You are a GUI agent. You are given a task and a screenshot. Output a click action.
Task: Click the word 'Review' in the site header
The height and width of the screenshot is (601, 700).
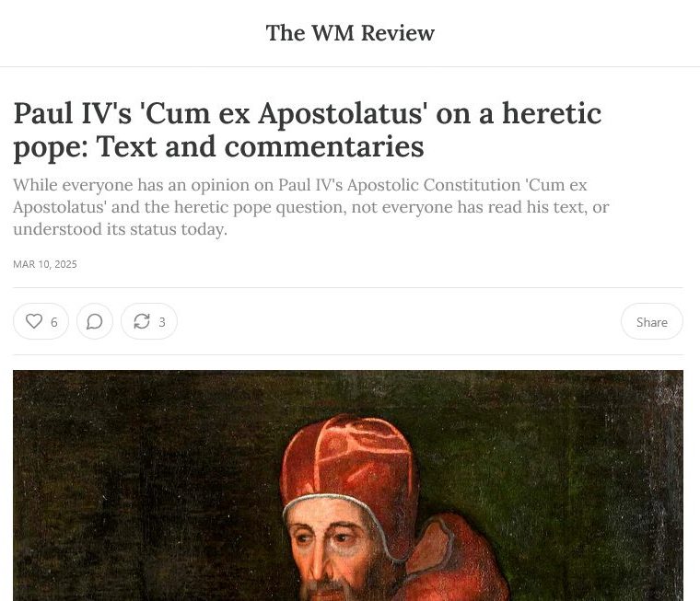pos(397,32)
